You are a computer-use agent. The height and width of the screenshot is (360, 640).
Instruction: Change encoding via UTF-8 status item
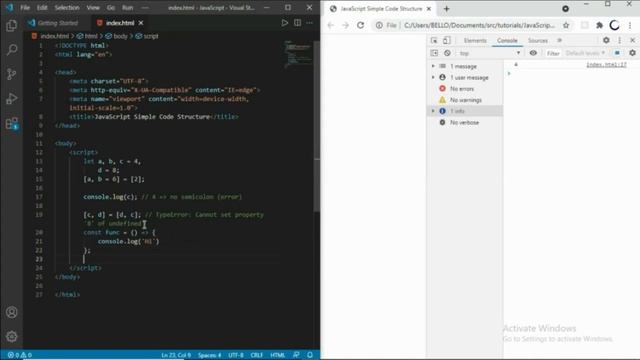(236, 355)
